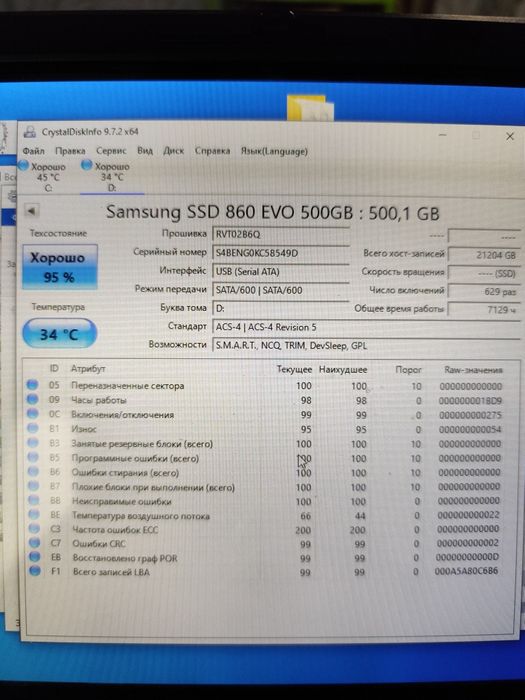The width and height of the screenshot is (525, 700).
Task: Click raw value 000000000022
Action: [x=468, y=515]
